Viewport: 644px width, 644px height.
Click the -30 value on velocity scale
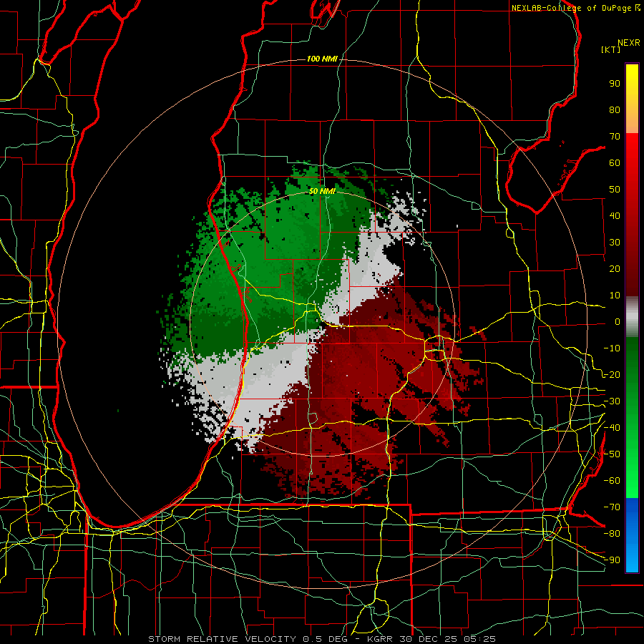click(612, 401)
